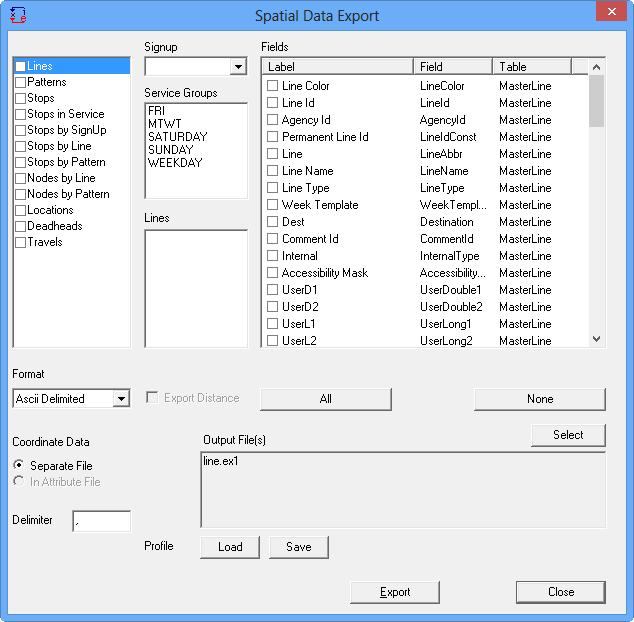Open the Format Ascii Delimited dropdown
Viewport: 634px width, 622px height.
coord(121,399)
